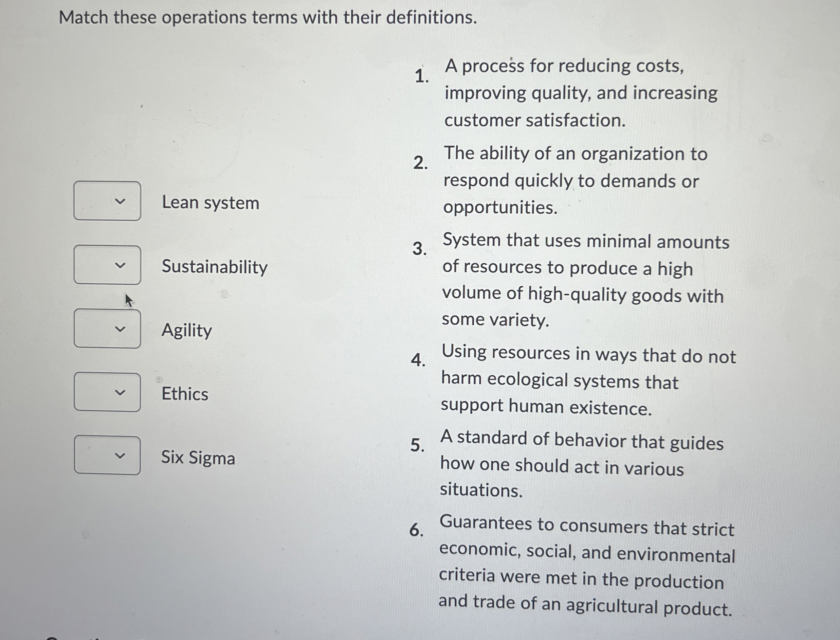Select the Six Sigma term label
This screenshot has width=840, height=640.
(198, 459)
